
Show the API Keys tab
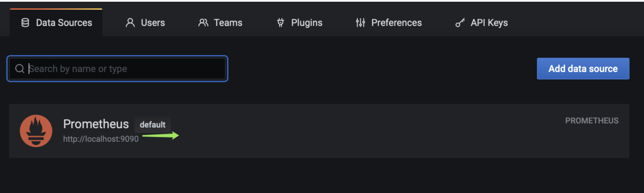[482, 23]
